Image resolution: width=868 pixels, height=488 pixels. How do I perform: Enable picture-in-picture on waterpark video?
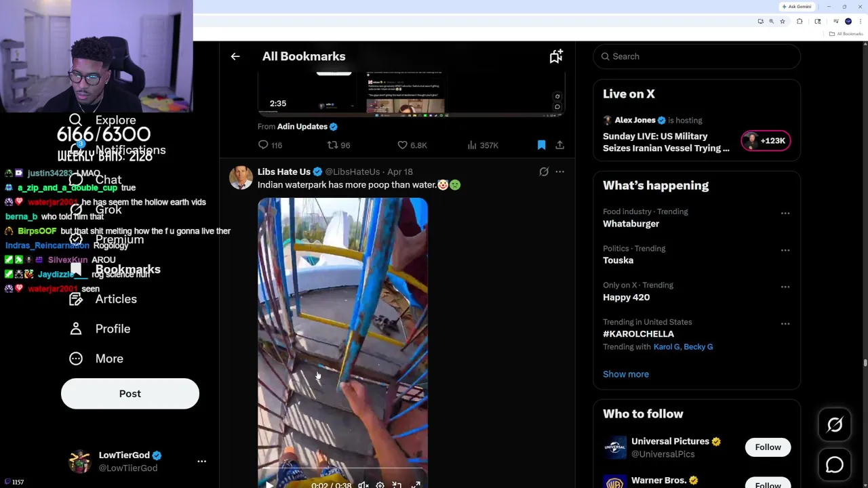[x=397, y=485]
